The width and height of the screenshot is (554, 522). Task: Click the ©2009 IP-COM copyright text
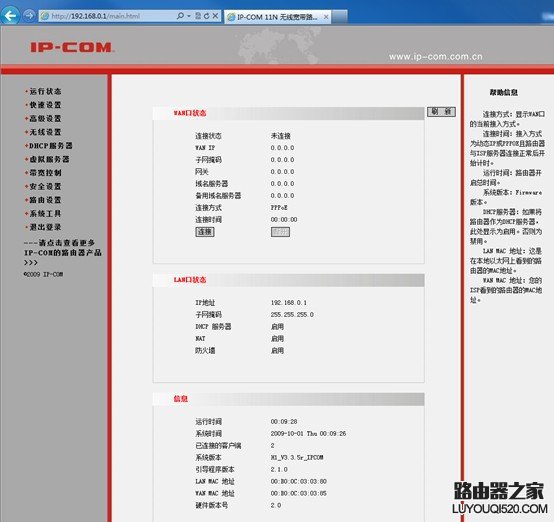click(43, 274)
